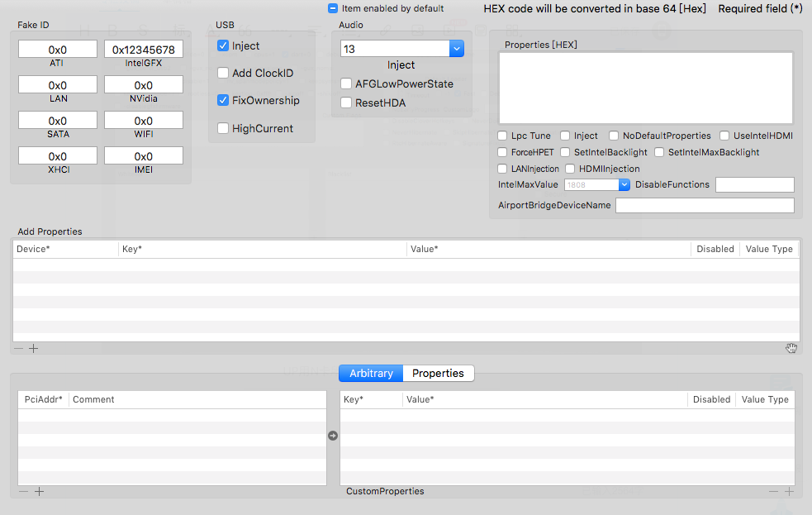Enable the Add ClockID checkbox
Screen dimensions: 812x515
(x=223, y=73)
